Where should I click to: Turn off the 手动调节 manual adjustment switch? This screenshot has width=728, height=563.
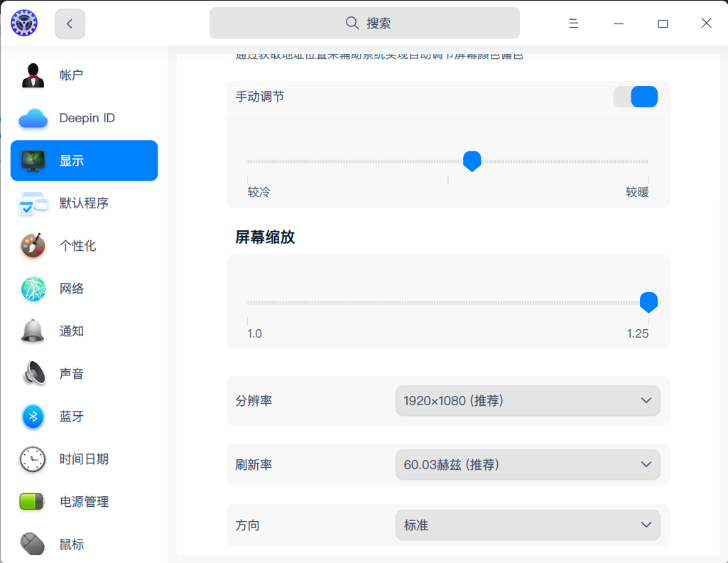tap(635, 97)
